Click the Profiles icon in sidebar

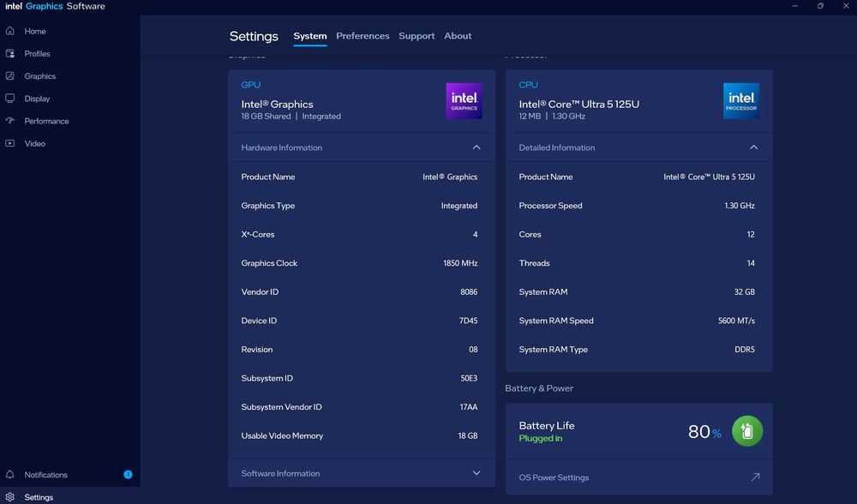click(9, 53)
